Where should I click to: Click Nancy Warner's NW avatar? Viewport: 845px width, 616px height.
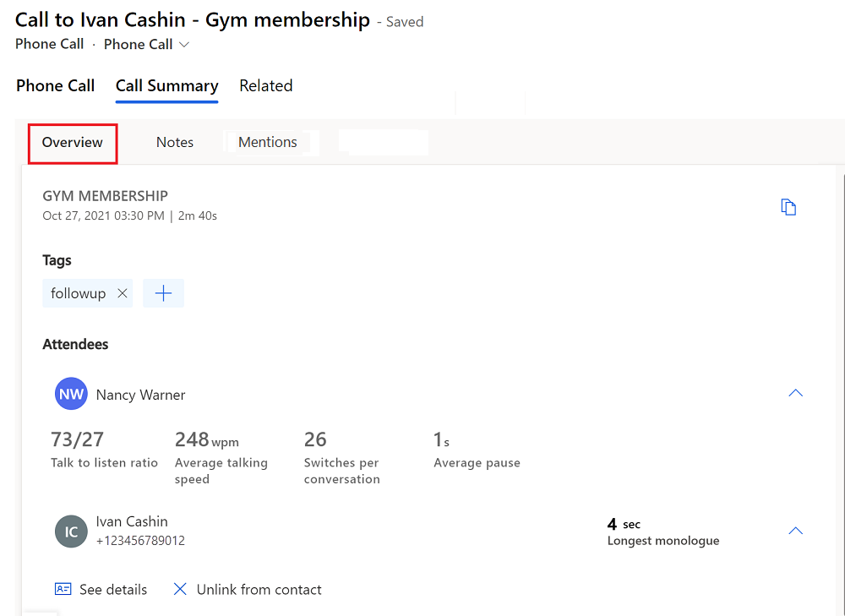(x=71, y=394)
